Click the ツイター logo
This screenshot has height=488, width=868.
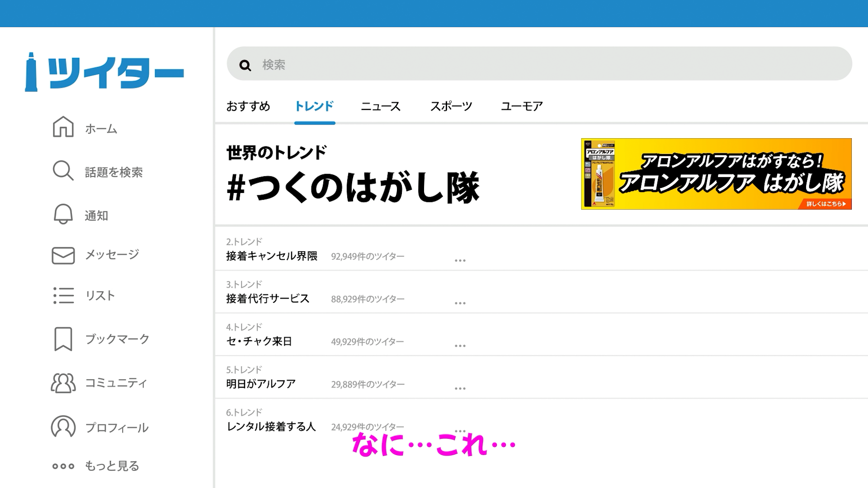(x=104, y=72)
